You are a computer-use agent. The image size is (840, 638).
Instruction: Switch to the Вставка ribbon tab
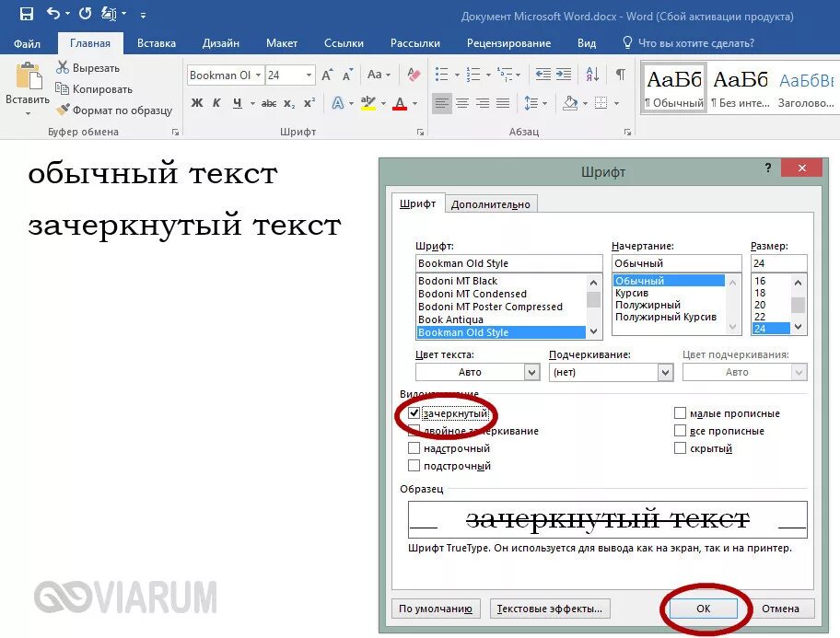(157, 43)
